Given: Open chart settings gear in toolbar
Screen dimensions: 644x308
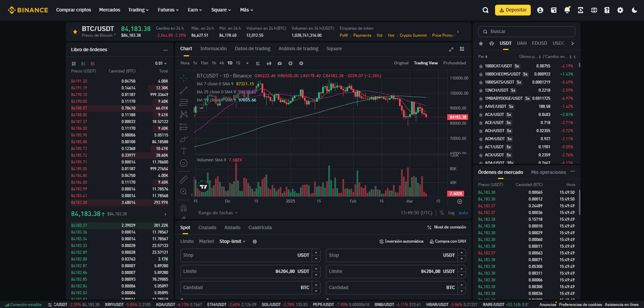Looking at the screenshot, I should tap(301, 63).
